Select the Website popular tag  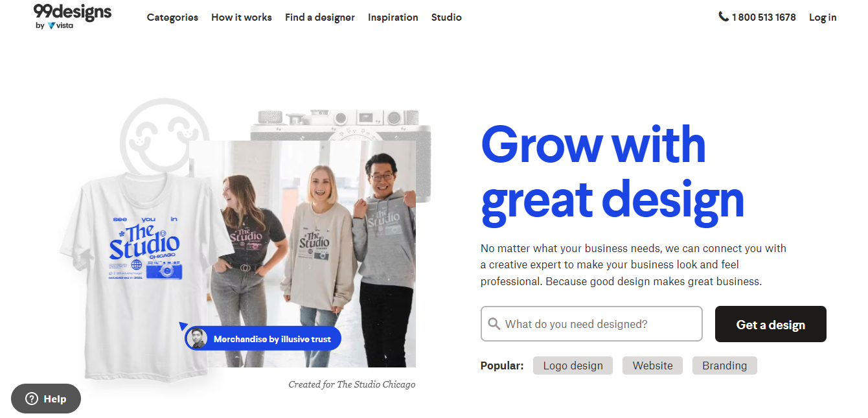click(653, 366)
